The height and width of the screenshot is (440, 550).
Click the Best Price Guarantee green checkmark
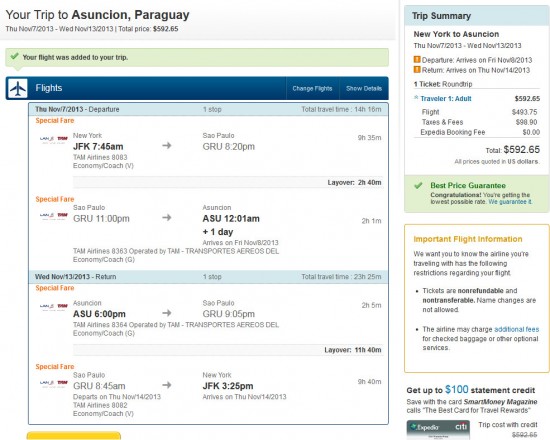click(418, 185)
